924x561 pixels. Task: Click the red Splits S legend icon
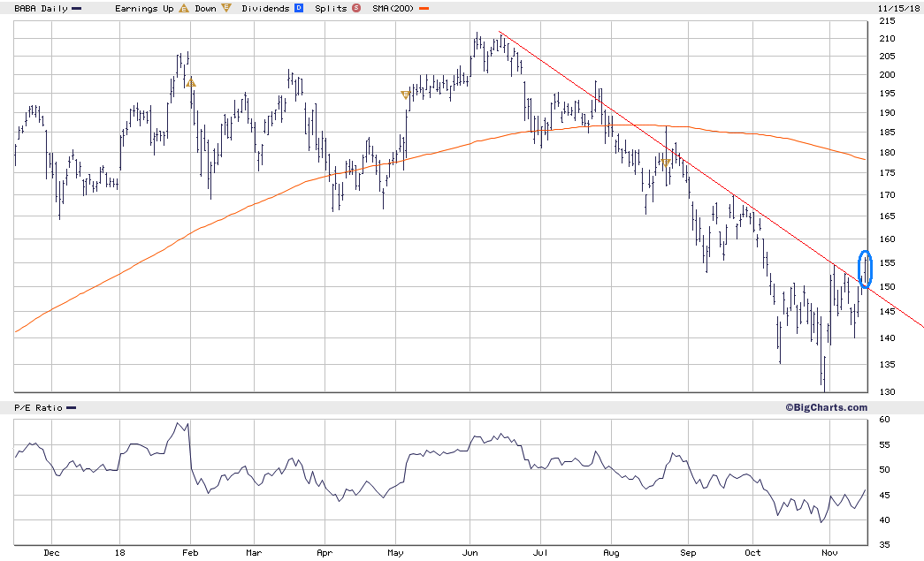(356, 8)
